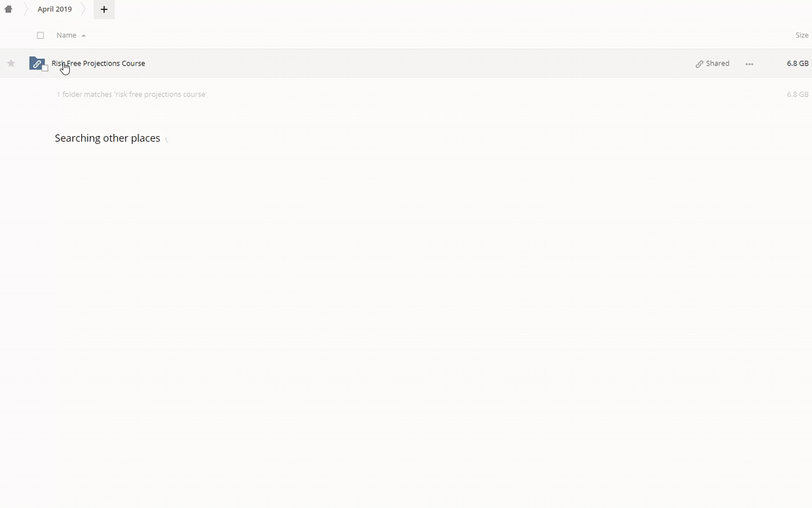Sort the list by Size column
Viewport: 812px width, 508px height.
click(801, 35)
